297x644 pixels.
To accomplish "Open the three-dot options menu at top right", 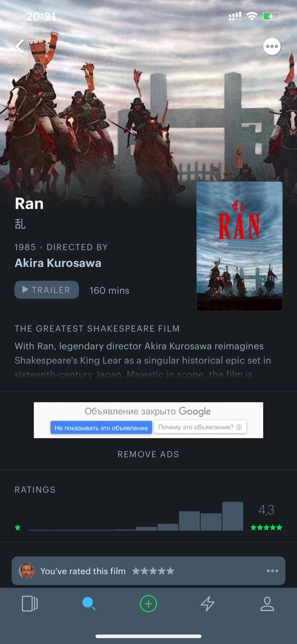I will [x=272, y=46].
